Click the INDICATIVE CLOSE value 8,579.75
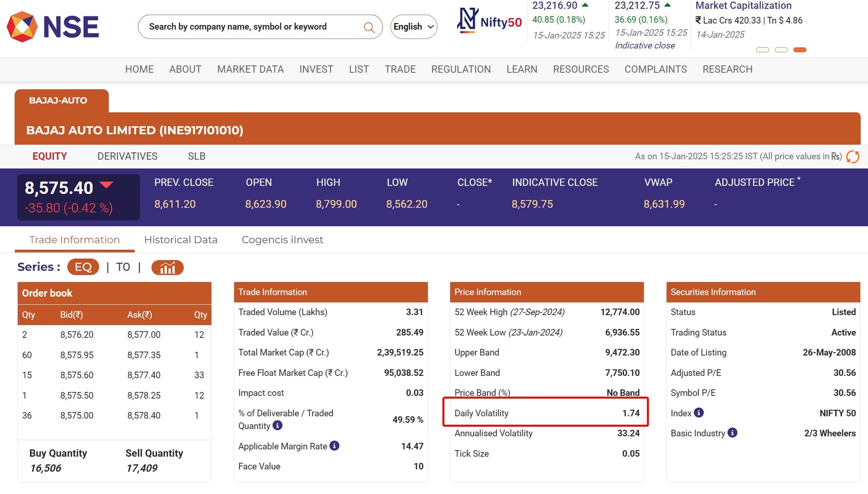The image size is (868, 494). pyautogui.click(x=532, y=204)
